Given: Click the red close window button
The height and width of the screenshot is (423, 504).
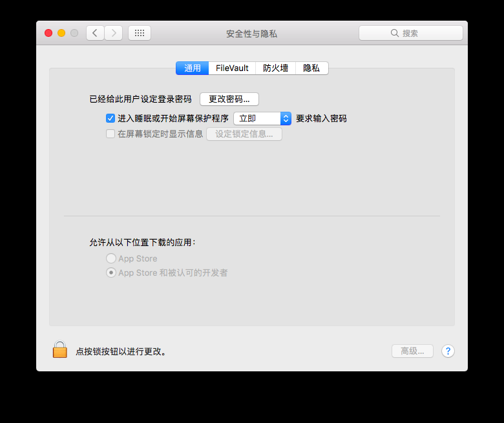Looking at the screenshot, I should click(x=48, y=33).
